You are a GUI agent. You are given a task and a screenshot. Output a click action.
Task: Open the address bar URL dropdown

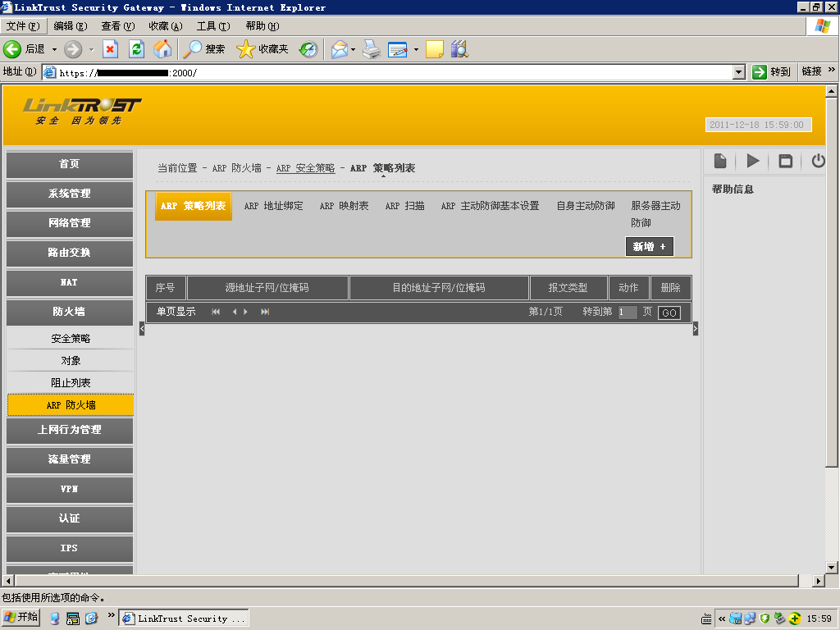pyautogui.click(x=739, y=72)
